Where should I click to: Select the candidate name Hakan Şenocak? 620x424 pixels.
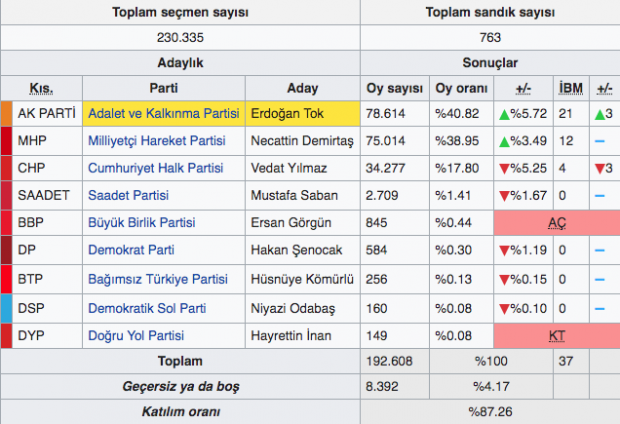(x=297, y=250)
